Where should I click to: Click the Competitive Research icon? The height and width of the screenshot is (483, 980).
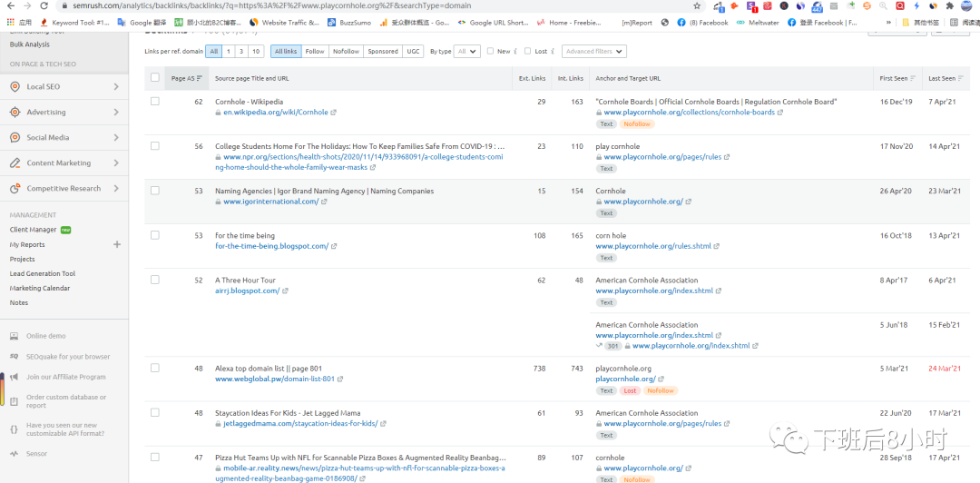click(x=15, y=189)
